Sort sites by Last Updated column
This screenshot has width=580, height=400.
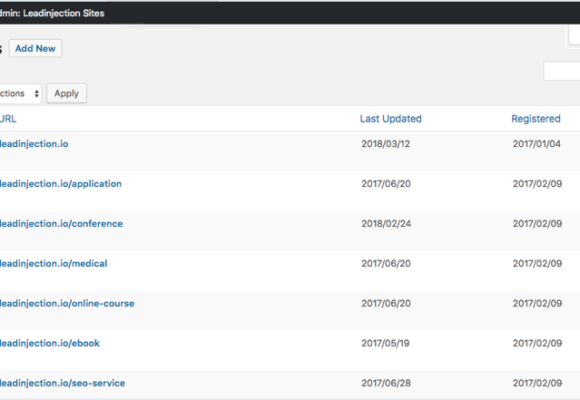point(391,119)
